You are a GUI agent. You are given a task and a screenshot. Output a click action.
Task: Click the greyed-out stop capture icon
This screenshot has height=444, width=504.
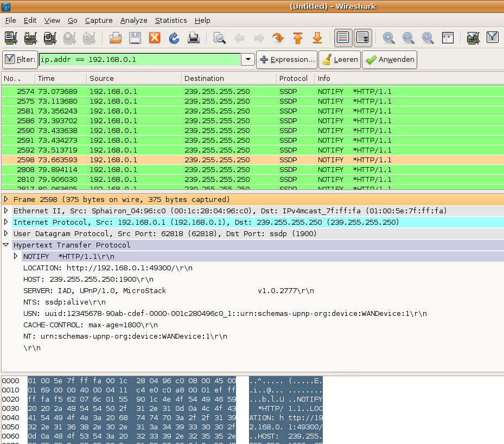[70, 38]
